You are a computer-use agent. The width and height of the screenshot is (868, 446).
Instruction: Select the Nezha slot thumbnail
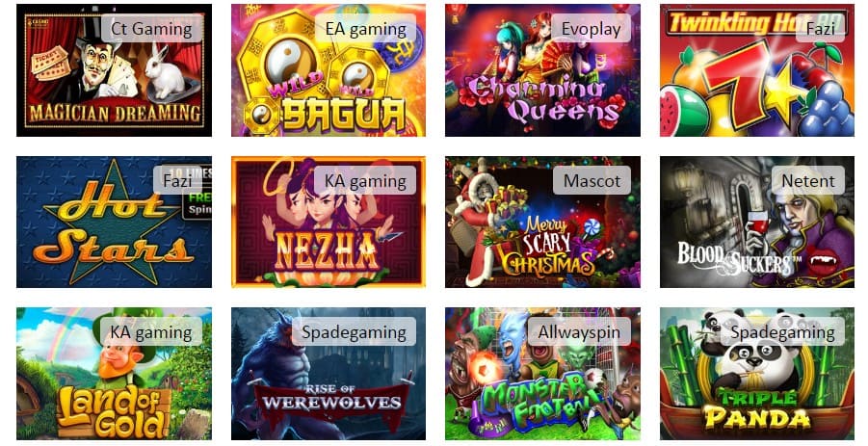329,222
